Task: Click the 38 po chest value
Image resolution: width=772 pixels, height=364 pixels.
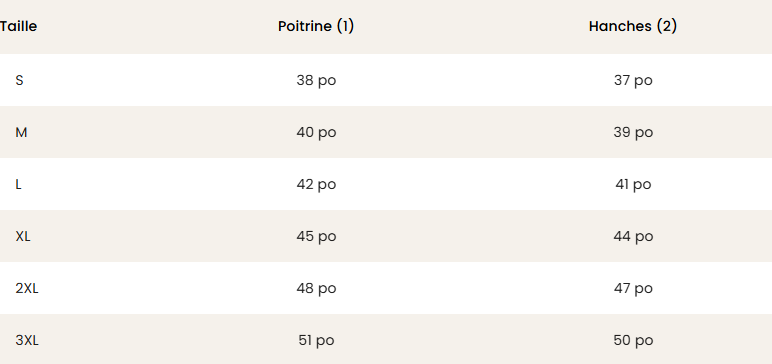Action: (x=316, y=80)
